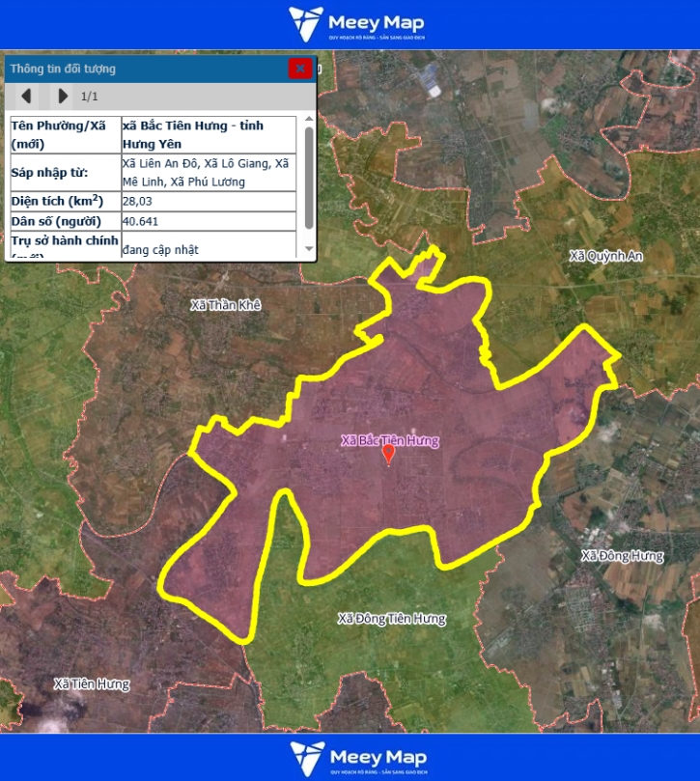
Task: Select Xã Đông Tiên Hưng on the map
Action: [x=392, y=618]
